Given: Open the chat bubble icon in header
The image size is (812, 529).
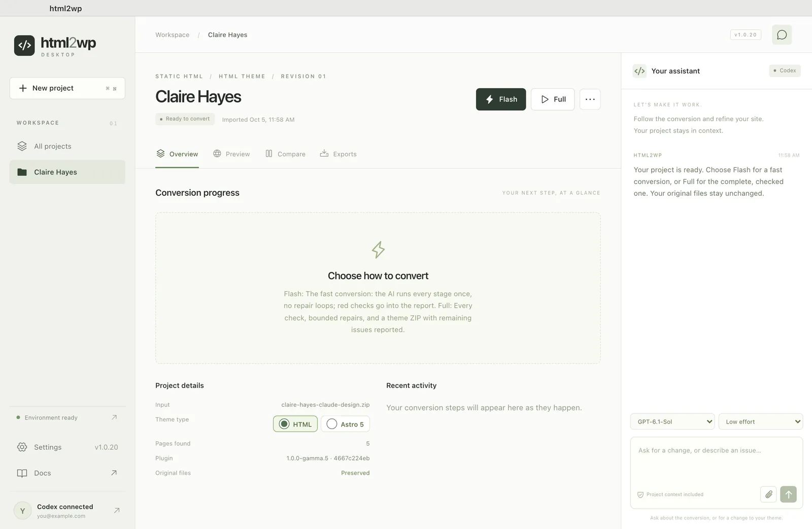Looking at the screenshot, I should pos(782,34).
